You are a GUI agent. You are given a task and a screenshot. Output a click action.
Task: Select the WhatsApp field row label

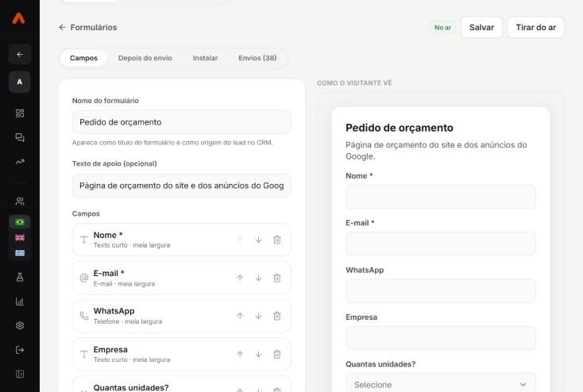pos(114,311)
